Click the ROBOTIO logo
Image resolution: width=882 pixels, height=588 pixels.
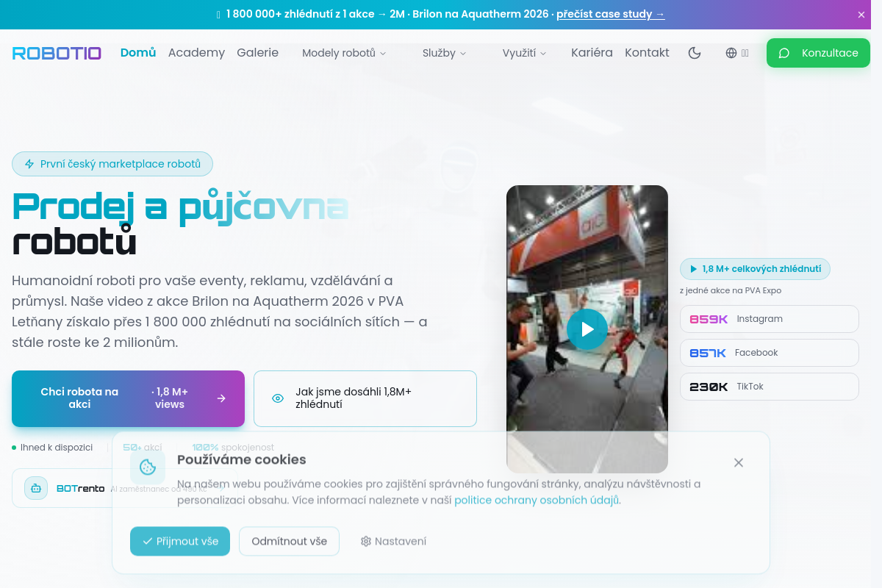[57, 53]
